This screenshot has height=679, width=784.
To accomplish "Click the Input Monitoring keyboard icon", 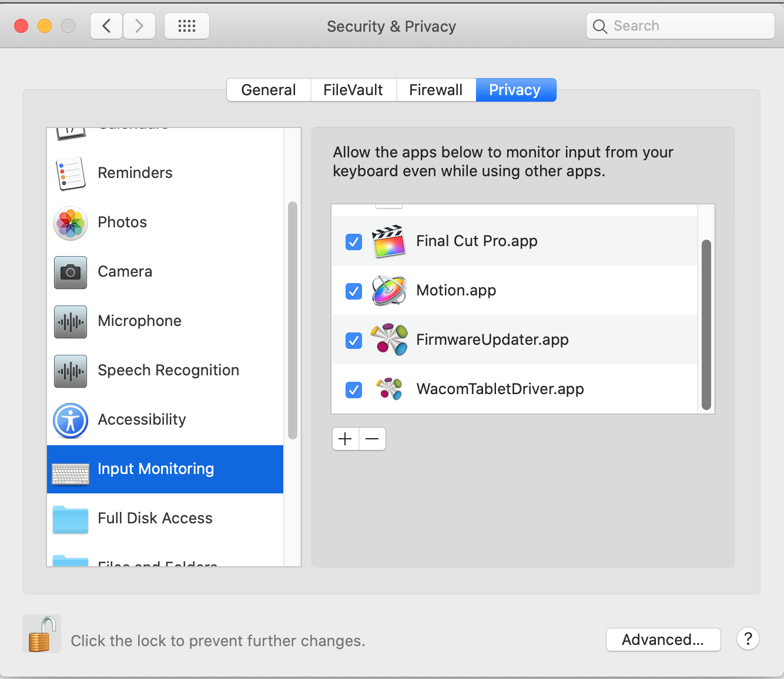I will point(71,473).
